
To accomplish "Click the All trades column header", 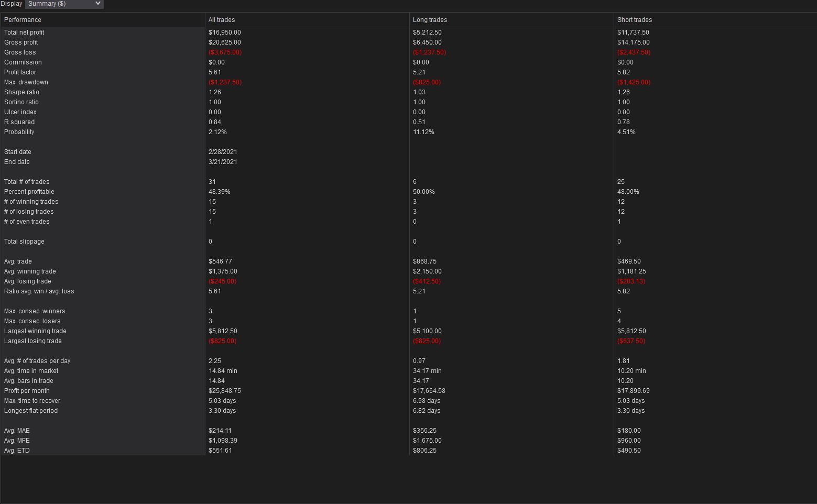I will coord(307,20).
